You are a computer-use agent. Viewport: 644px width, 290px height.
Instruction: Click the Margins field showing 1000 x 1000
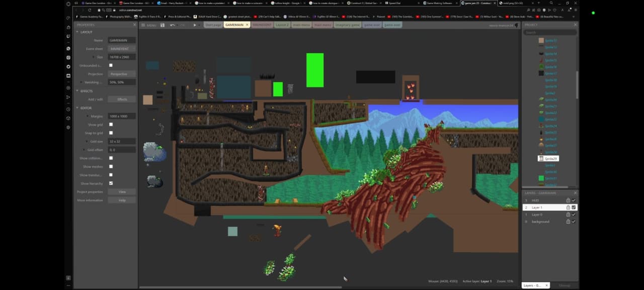coord(122,116)
